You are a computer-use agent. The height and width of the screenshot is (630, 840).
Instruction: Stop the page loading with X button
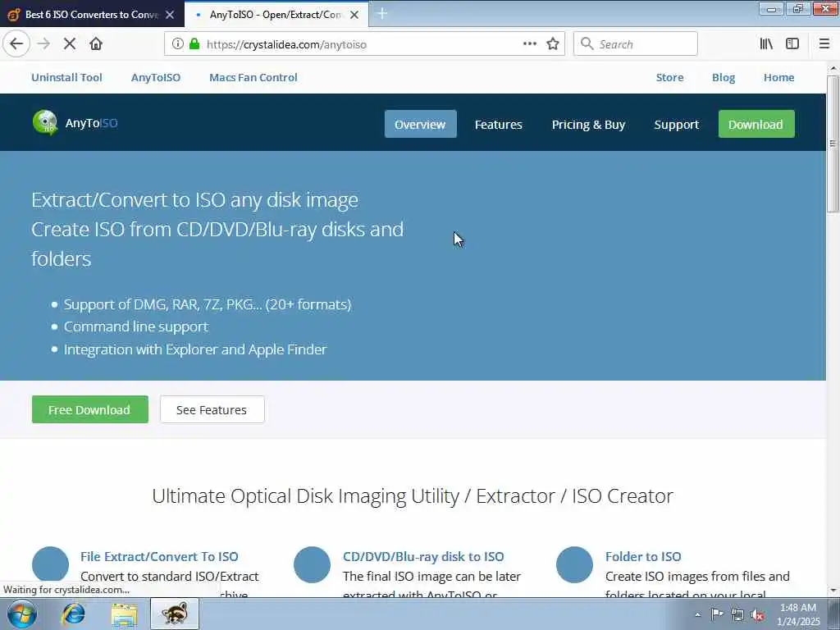[70, 44]
